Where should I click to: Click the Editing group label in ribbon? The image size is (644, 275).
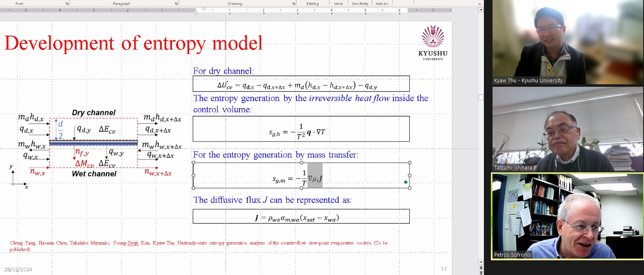[x=312, y=4]
